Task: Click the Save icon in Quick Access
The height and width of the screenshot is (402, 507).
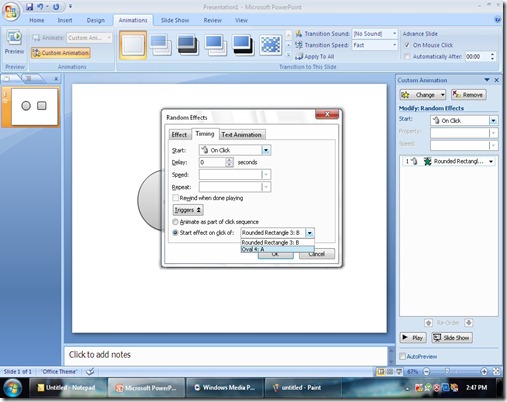Action: coord(29,6)
